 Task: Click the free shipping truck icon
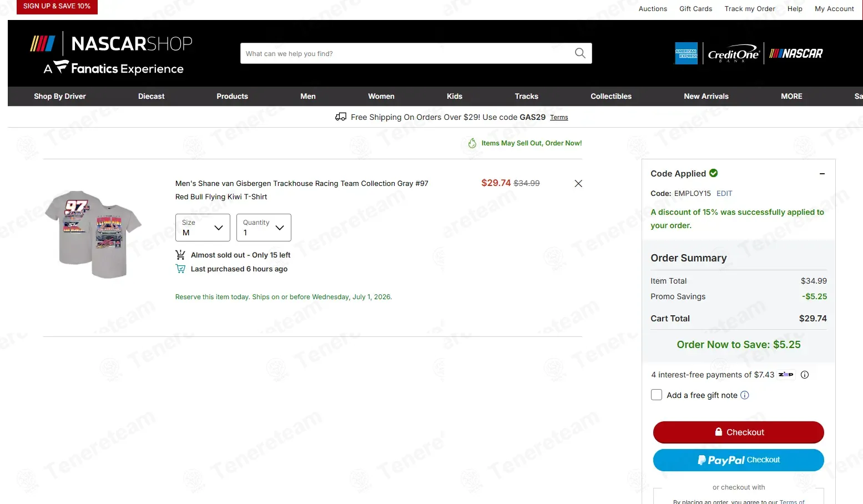pyautogui.click(x=341, y=117)
